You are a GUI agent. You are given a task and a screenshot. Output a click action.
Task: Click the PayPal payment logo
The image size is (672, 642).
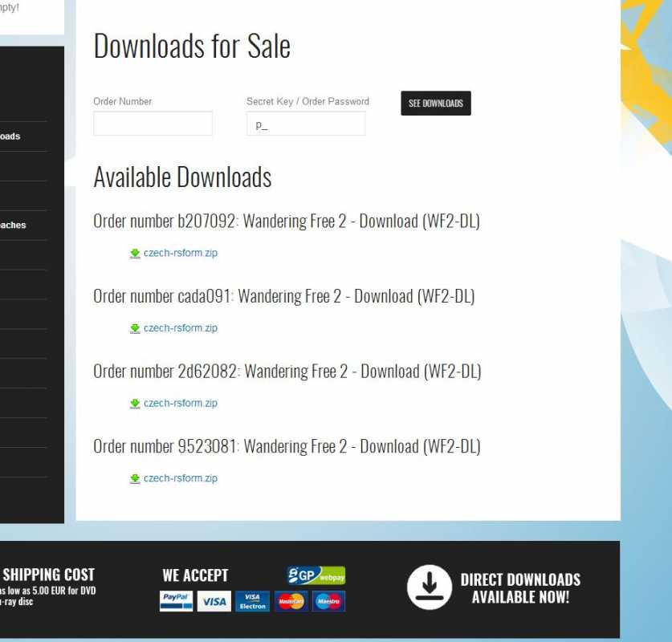coord(176,601)
